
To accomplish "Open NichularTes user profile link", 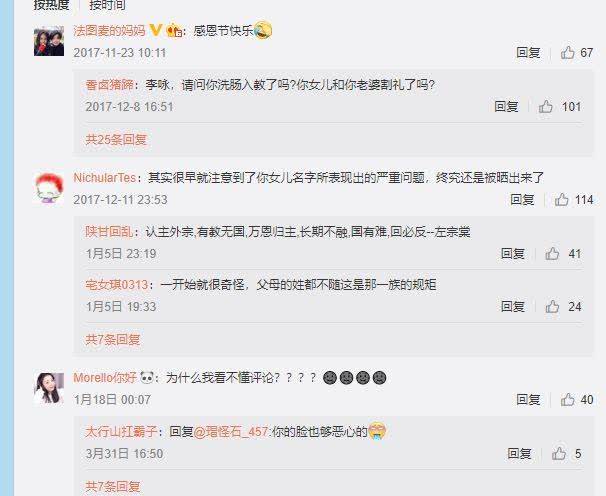I will point(105,178).
